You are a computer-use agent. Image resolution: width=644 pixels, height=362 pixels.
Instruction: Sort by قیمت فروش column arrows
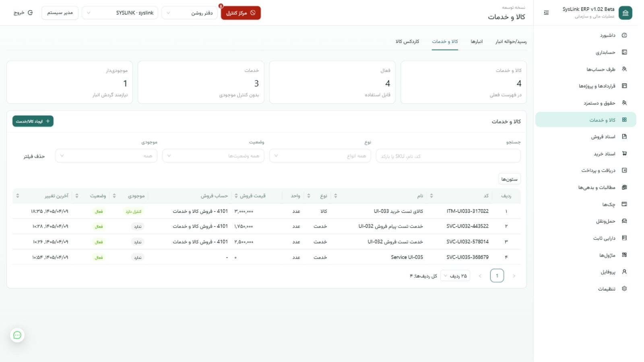(236, 196)
